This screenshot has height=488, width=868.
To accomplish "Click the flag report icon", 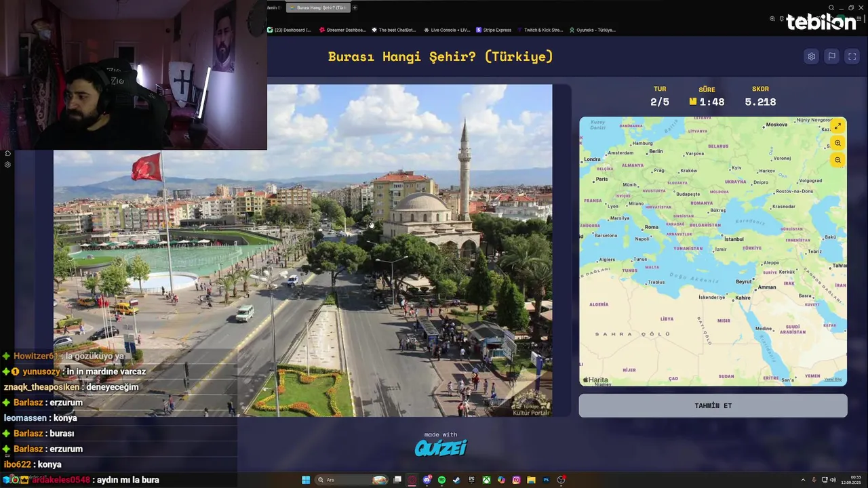I will pyautogui.click(x=831, y=57).
